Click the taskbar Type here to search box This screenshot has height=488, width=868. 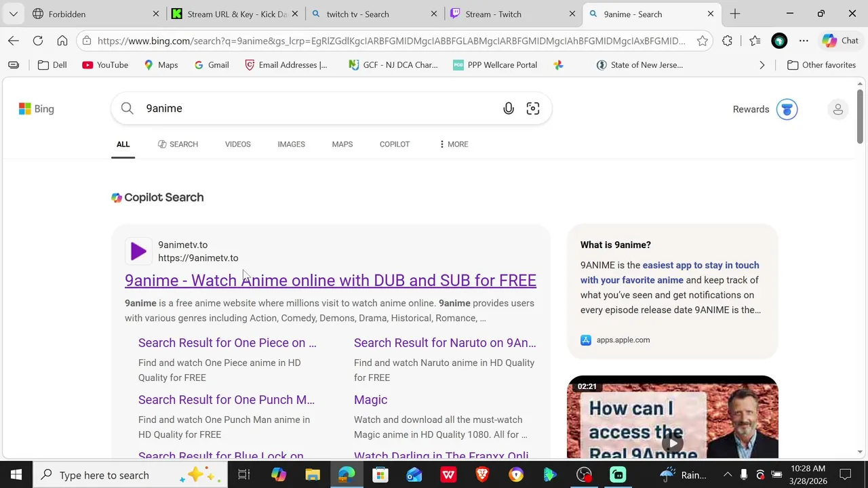129,475
